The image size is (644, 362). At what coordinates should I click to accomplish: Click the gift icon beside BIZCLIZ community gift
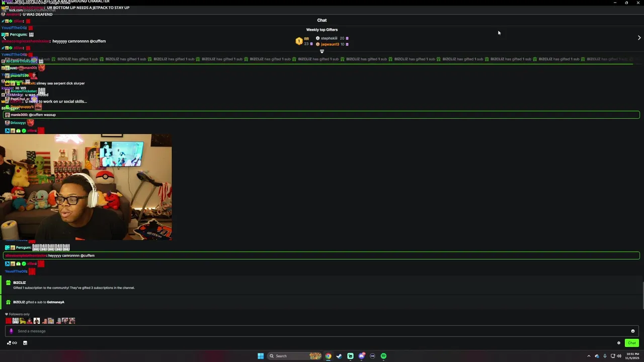pos(8,283)
